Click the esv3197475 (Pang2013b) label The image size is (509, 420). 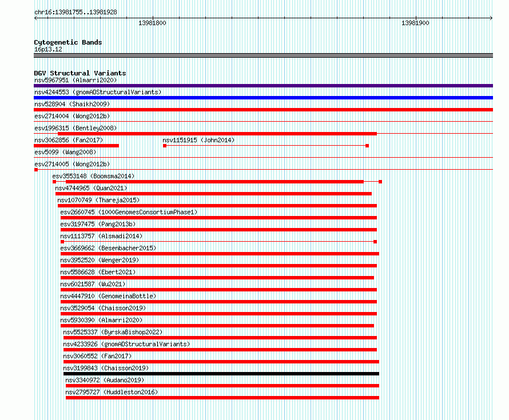point(98,224)
